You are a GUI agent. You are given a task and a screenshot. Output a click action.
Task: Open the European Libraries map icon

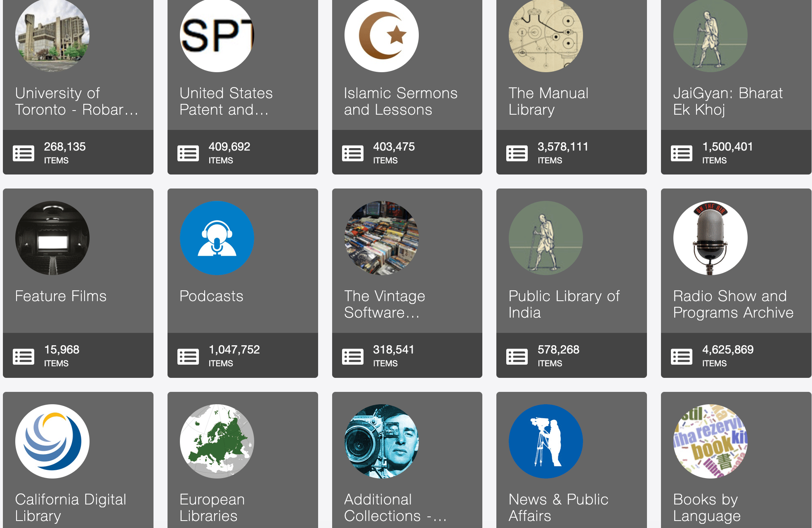coord(217,441)
